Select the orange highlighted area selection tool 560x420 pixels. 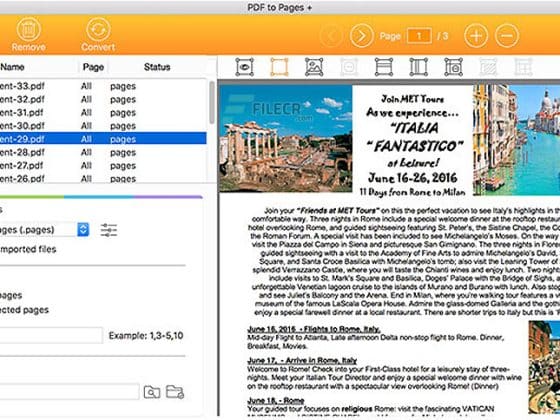point(279,67)
